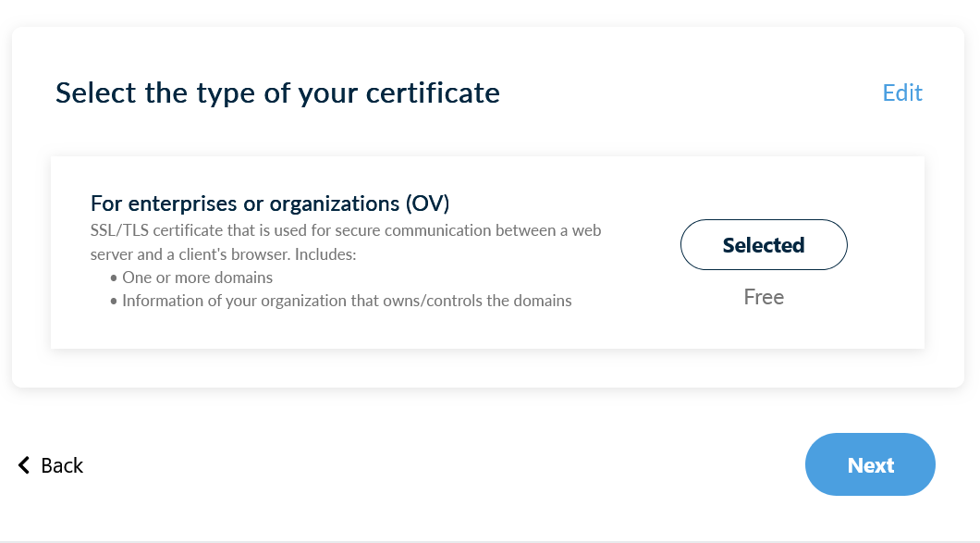This screenshot has height=543, width=980.
Task: Click the SSL/TLS certificate description first line
Action: tap(346, 230)
